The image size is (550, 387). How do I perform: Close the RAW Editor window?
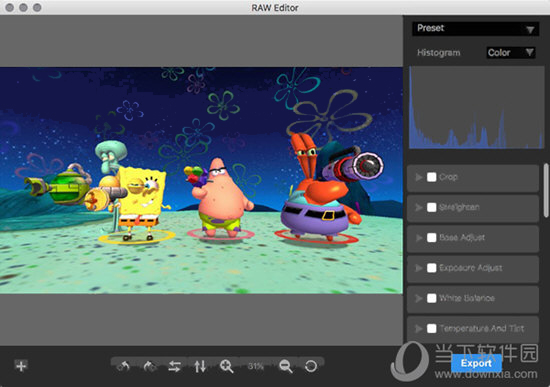10,7
